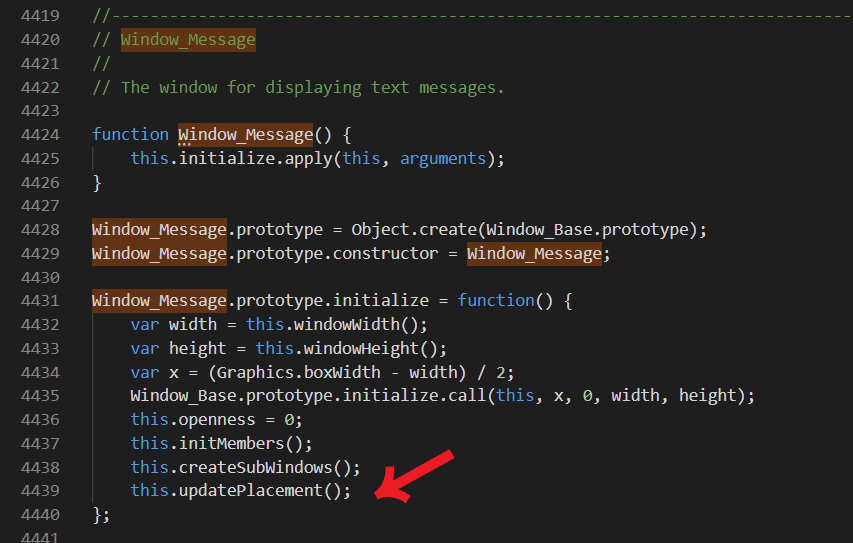The image size is (853, 543).
Task: Click the trailing Window_Message on line 4429
Action: click(x=534, y=254)
